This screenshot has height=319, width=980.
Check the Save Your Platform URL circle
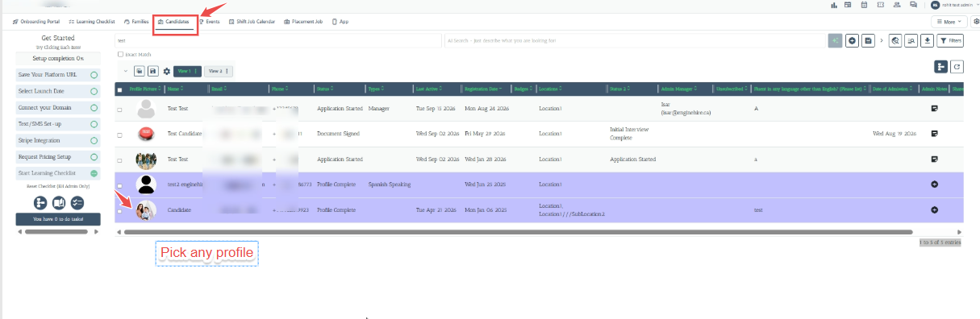94,75
